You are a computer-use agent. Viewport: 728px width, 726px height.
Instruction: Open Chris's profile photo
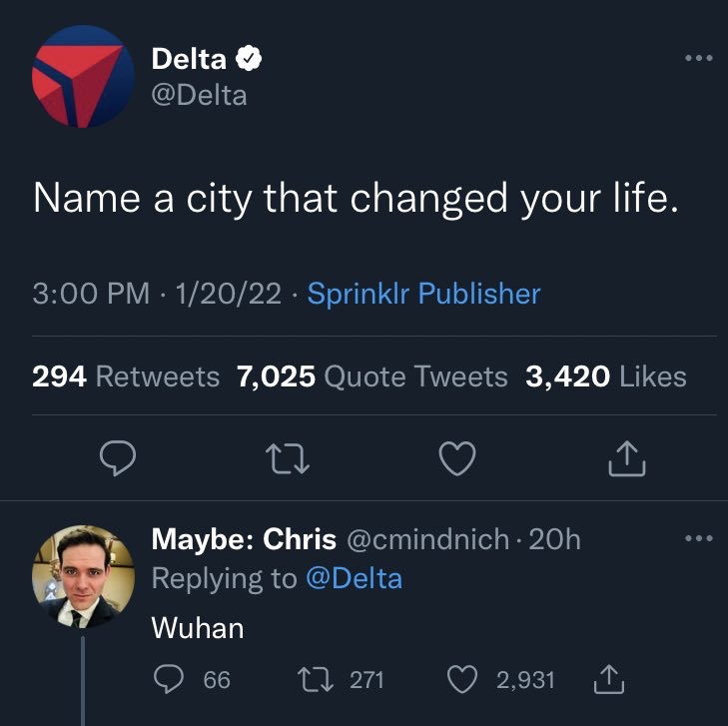point(83,576)
